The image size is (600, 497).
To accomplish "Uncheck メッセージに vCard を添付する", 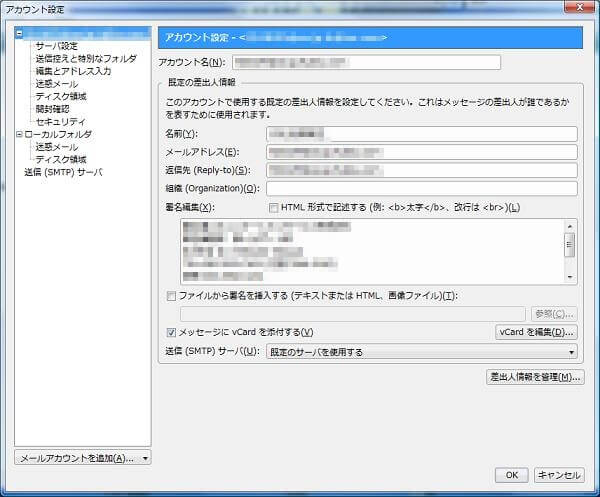I will pyautogui.click(x=171, y=332).
